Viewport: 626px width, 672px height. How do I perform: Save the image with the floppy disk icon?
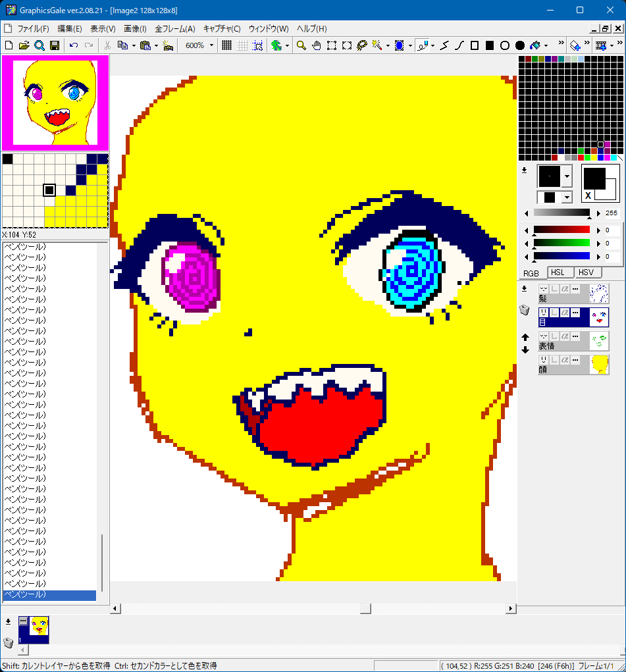(x=55, y=45)
